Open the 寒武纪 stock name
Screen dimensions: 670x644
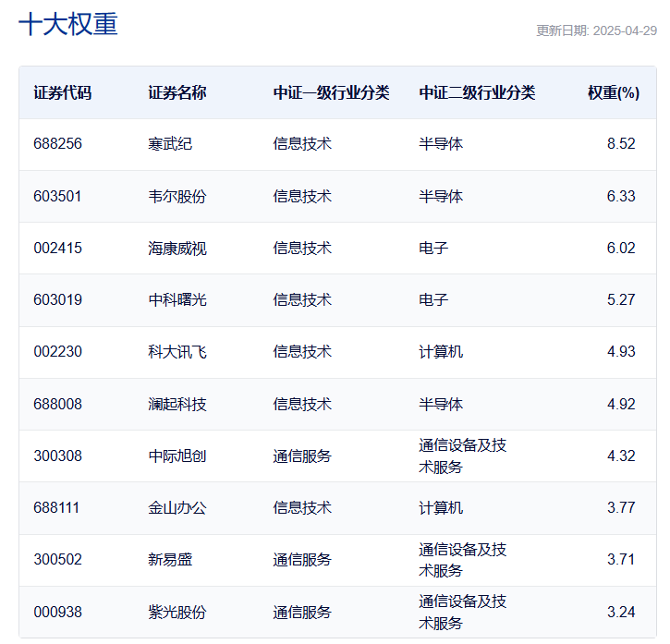(170, 144)
